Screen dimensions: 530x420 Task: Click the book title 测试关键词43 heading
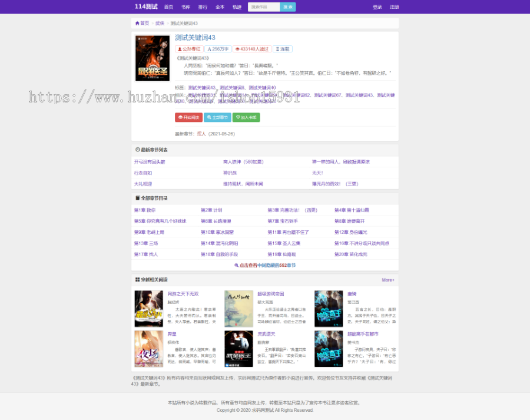[x=195, y=38]
